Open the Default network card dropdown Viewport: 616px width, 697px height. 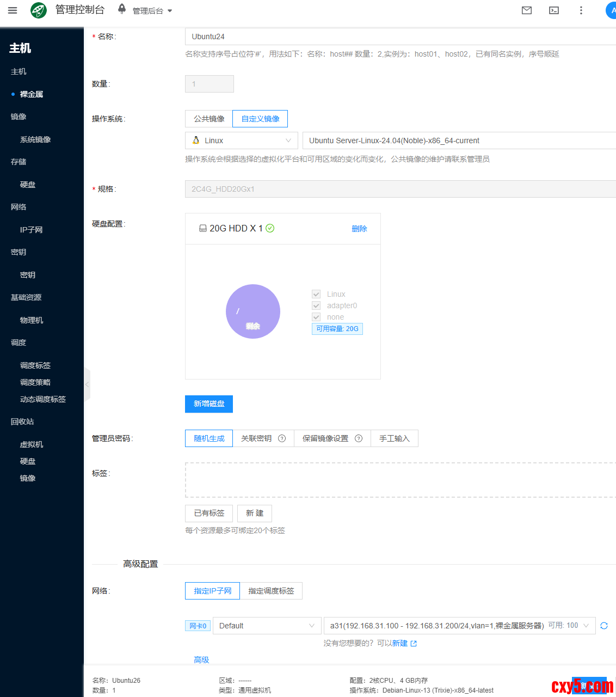coord(267,626)
